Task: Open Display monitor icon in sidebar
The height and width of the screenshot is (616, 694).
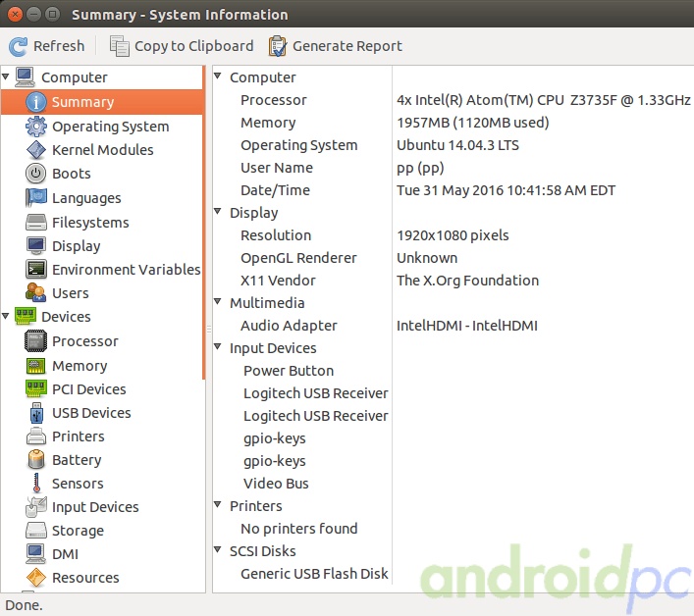Action: pos(36,246)
